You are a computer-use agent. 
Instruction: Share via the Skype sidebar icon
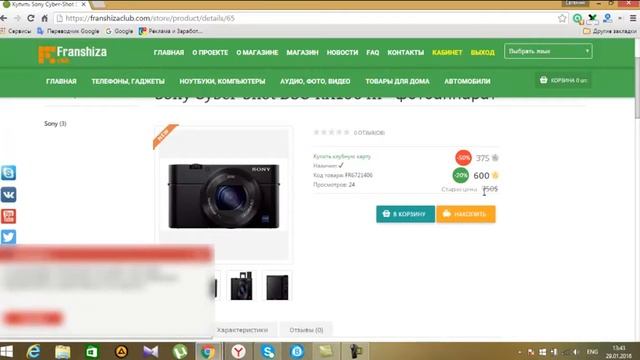(8, 173)
